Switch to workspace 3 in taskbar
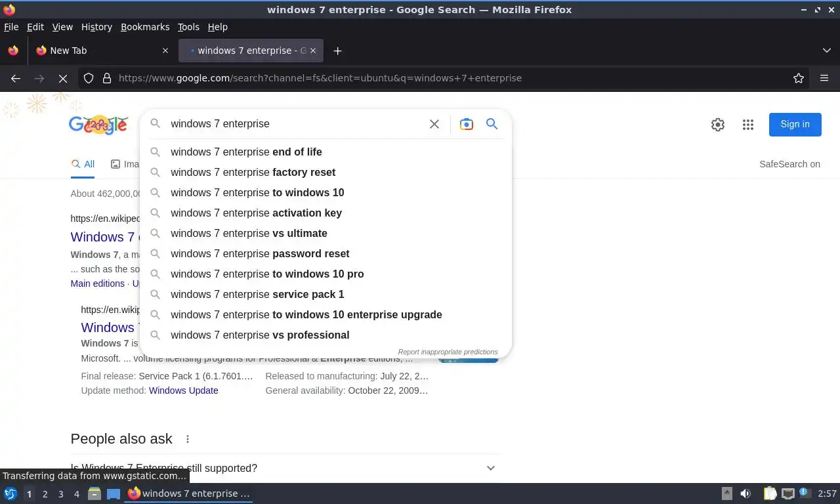This screenshot has height=504, width=840. [60, 494]
